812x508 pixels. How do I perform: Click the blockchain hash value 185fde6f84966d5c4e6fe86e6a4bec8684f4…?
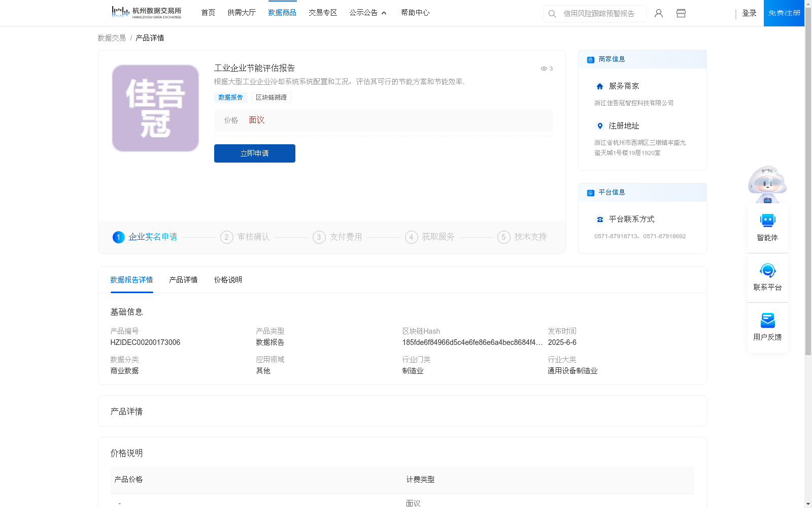pyautogui.click(x=472, y=342)
